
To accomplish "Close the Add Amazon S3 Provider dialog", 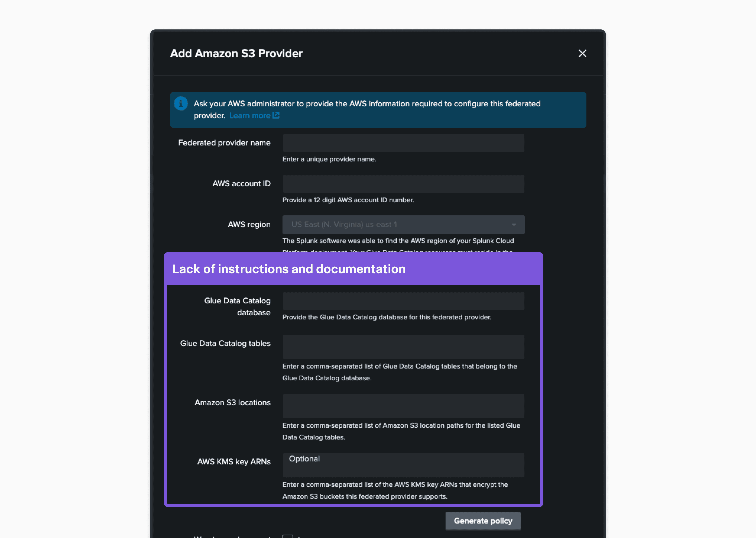I will (x=582, y=53).
